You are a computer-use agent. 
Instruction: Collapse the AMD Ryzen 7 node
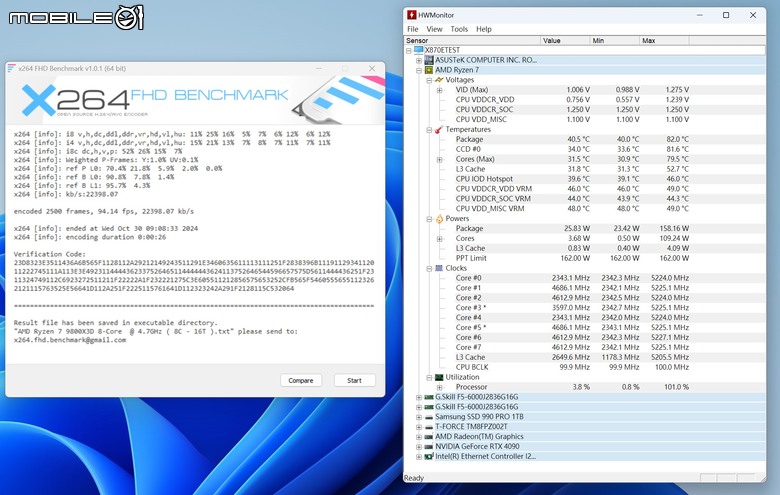419,70
